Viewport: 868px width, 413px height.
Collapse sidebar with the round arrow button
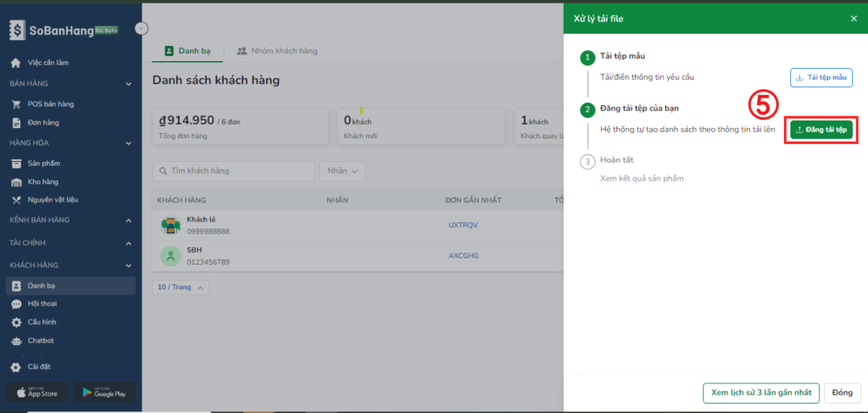pos(142,28)
